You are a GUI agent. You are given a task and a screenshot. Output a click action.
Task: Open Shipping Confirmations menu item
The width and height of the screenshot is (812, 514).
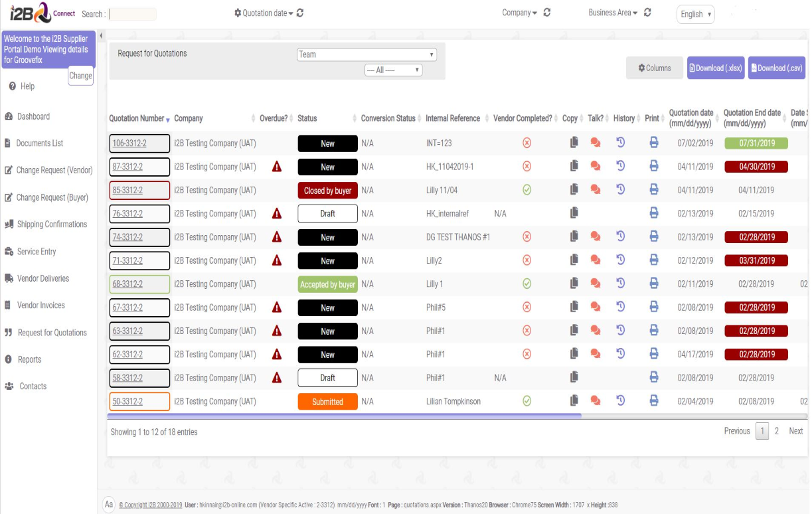(52, 224)
